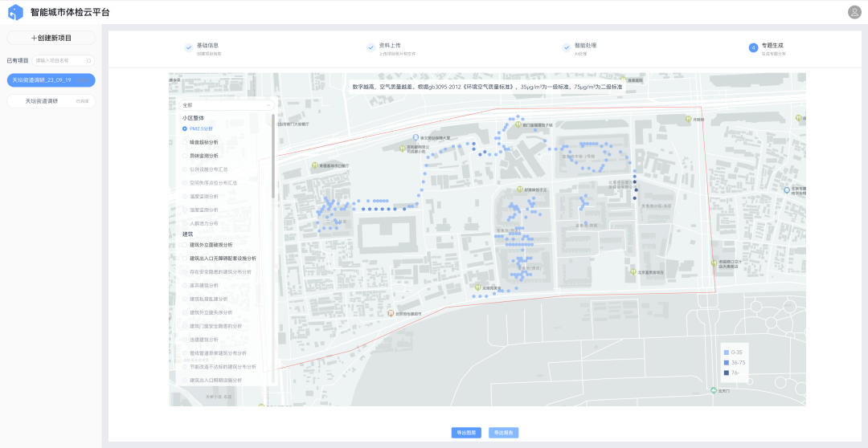868x448 pixels.
Task: Click the 76- legend swatch
Action: click(727, 373)
